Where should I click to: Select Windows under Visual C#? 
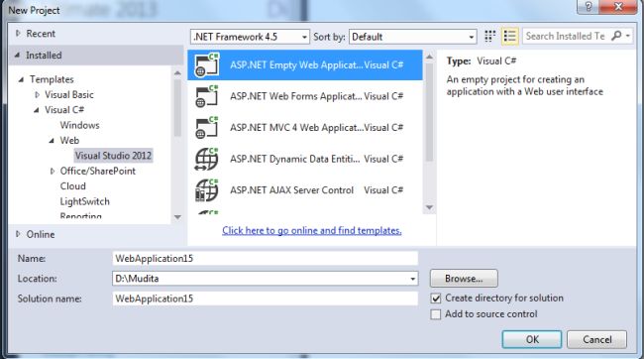click(x=79, y=125)
